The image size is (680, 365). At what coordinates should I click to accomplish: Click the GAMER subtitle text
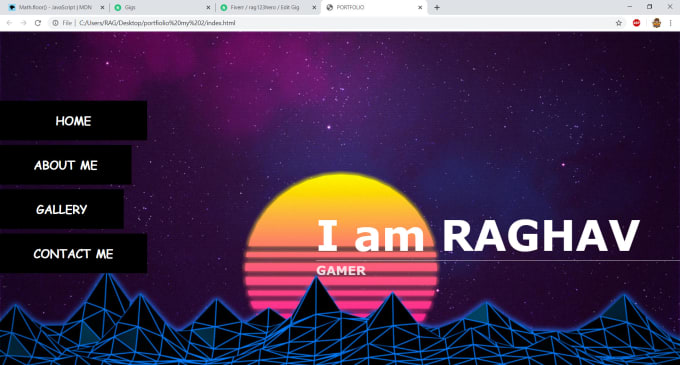point(341,270)
